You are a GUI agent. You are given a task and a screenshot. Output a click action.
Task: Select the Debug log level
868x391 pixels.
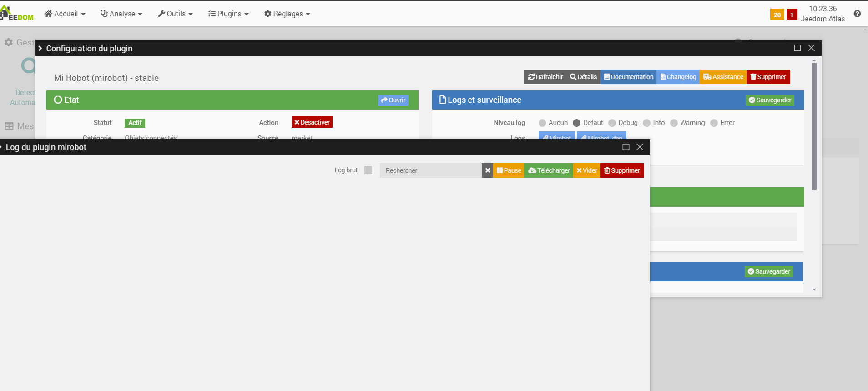(x=612, y=123)
